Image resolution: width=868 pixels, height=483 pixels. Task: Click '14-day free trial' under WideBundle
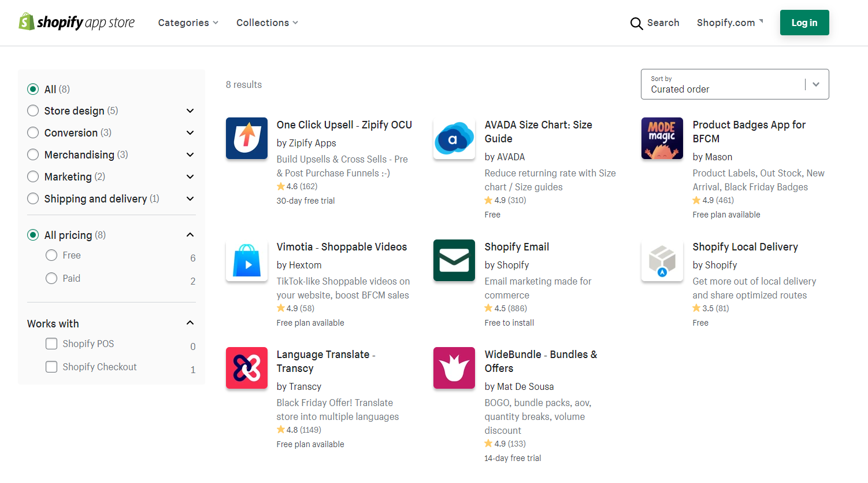coord(513,458)
